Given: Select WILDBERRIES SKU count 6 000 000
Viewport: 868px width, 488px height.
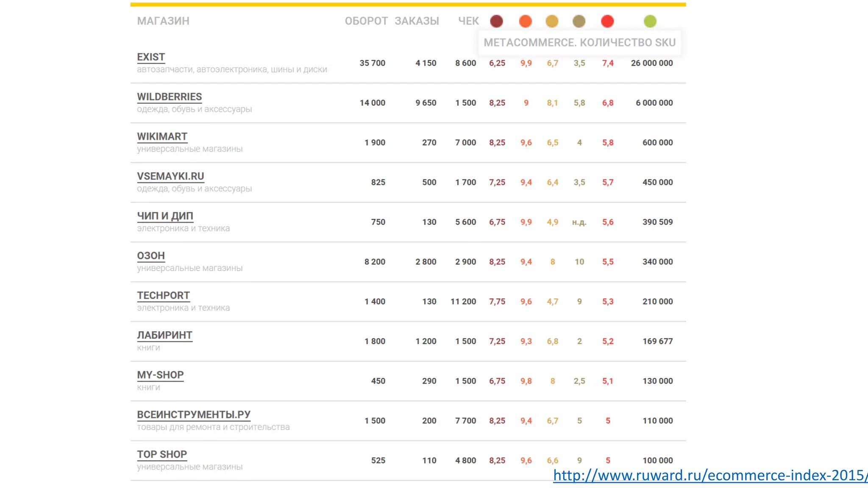Looking at the screenshot, I should (x=654, y=103).
